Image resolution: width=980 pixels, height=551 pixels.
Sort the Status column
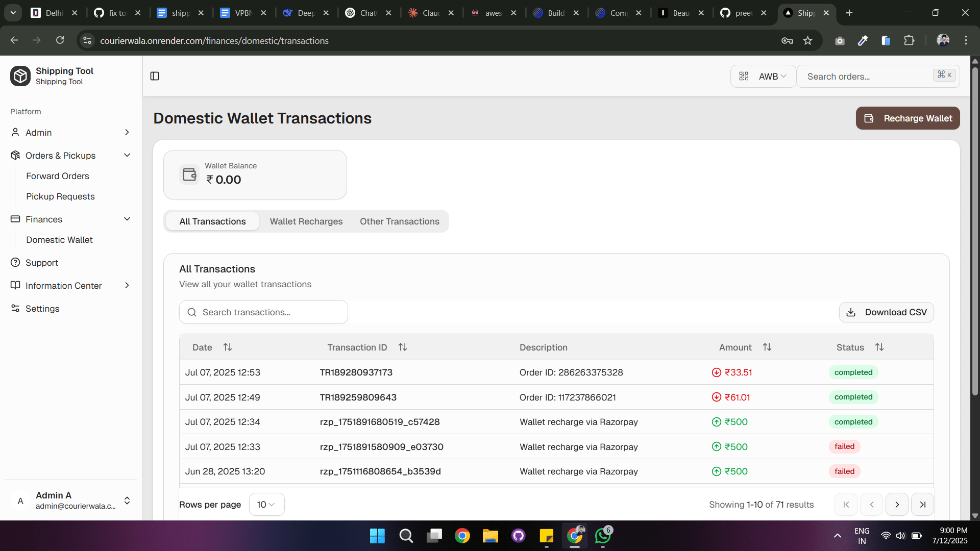(x=879, y=347)
